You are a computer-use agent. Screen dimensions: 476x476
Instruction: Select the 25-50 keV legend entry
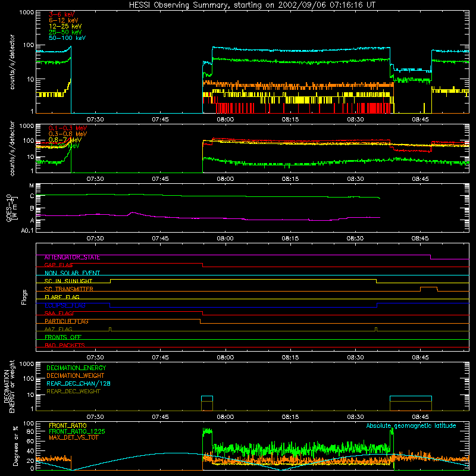pyautogui.click(x=65, y=32)
